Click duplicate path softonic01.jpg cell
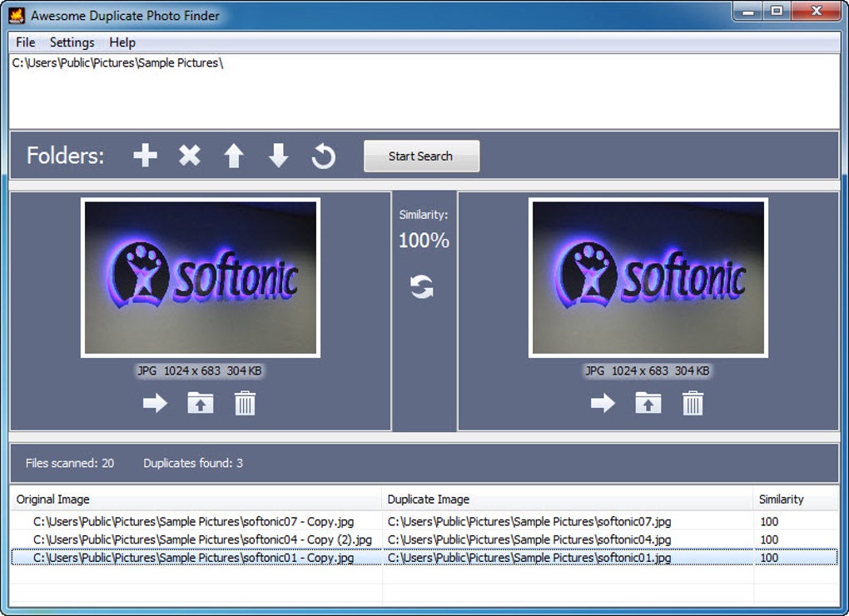 click(x=529, y=558)
